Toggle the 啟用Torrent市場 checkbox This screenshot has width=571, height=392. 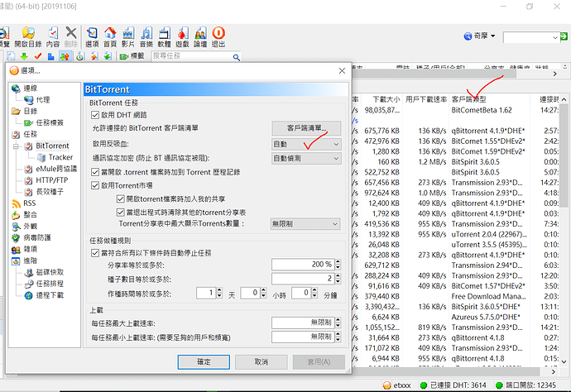pyautogui.click(x=95, y=185)
